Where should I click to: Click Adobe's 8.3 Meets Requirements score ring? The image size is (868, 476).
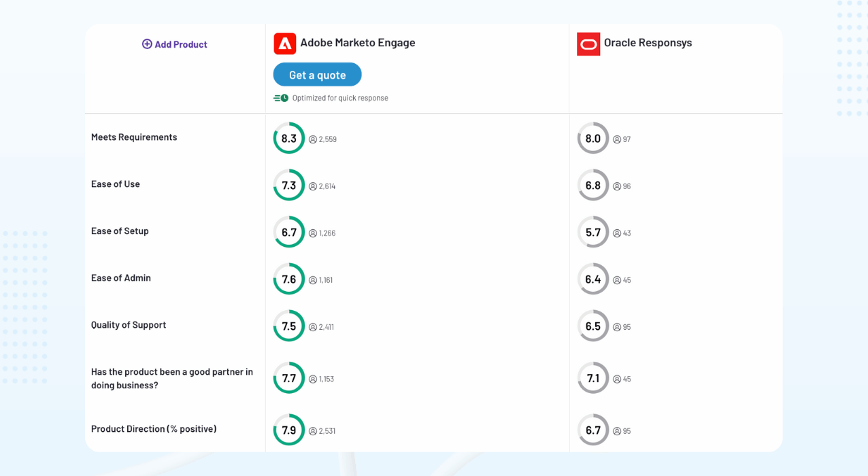(289, 138)
